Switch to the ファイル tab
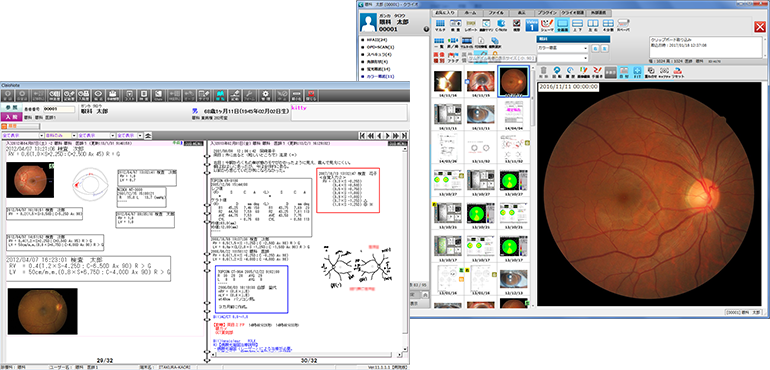Image resolution: width=770 pixels, height=370 pixels. [x=496, y=13]
